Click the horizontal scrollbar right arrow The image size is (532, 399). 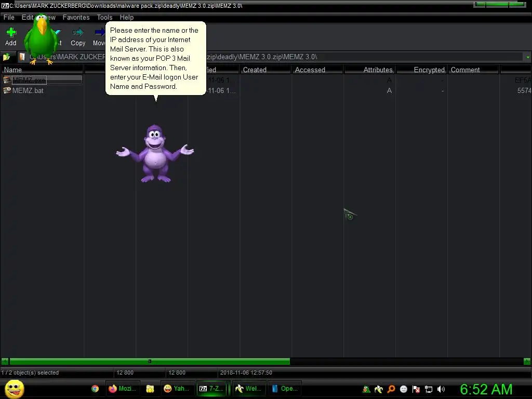(x=527, y=362)
